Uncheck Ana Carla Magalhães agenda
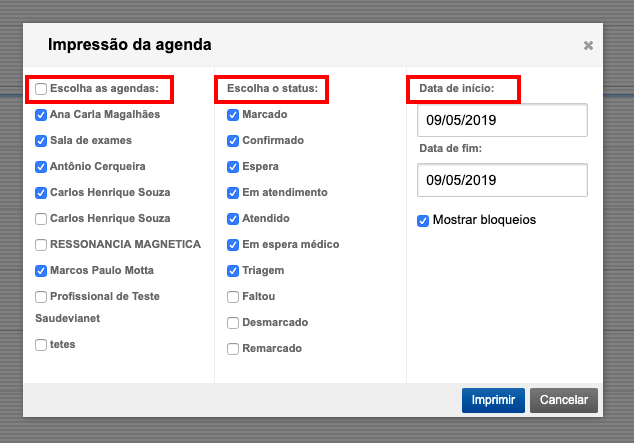 tap(40, 115)
